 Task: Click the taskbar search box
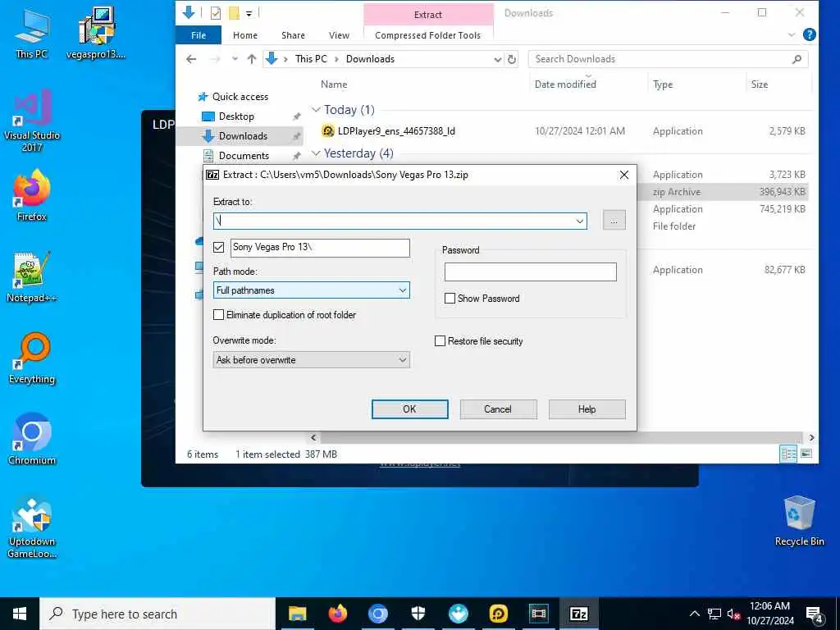click(157, 614)
